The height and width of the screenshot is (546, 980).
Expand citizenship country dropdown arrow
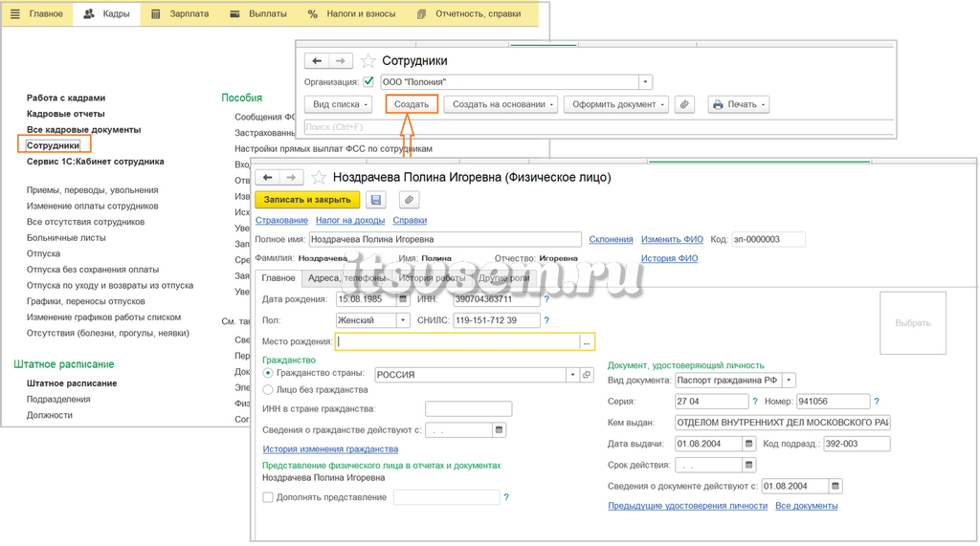(572, 375)
